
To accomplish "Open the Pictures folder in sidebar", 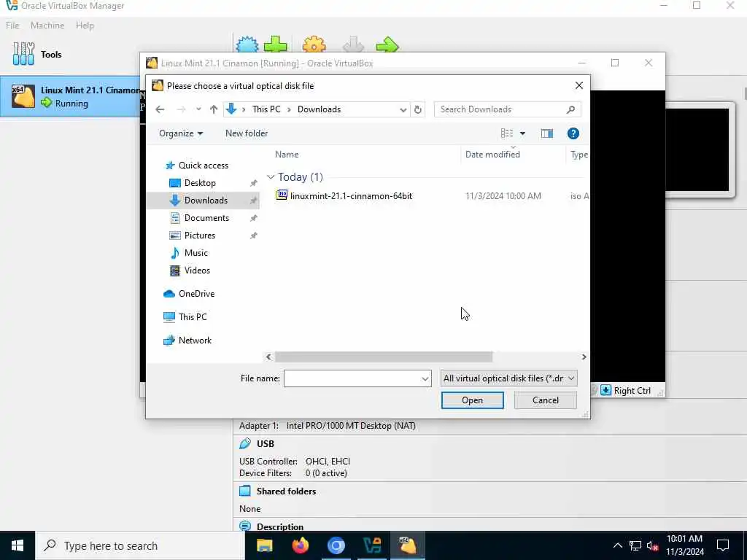I will coord(200,236).
